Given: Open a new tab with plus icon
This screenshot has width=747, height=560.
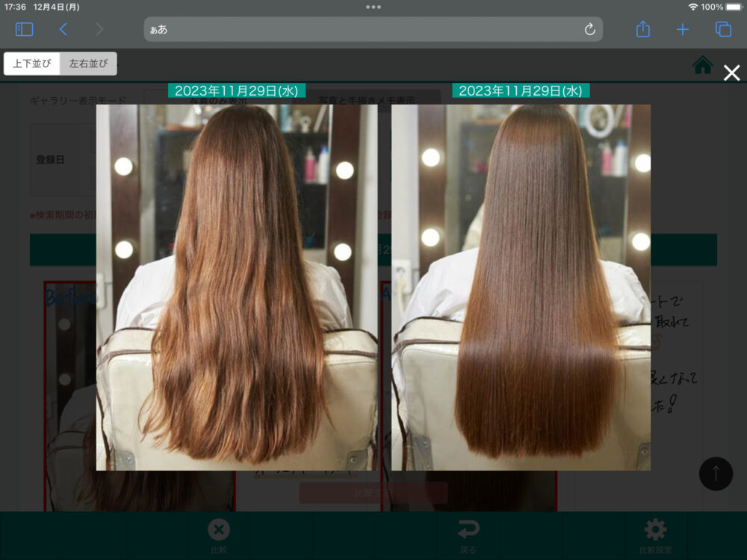Looking at the screenshot, I should (x=683, y=29).
